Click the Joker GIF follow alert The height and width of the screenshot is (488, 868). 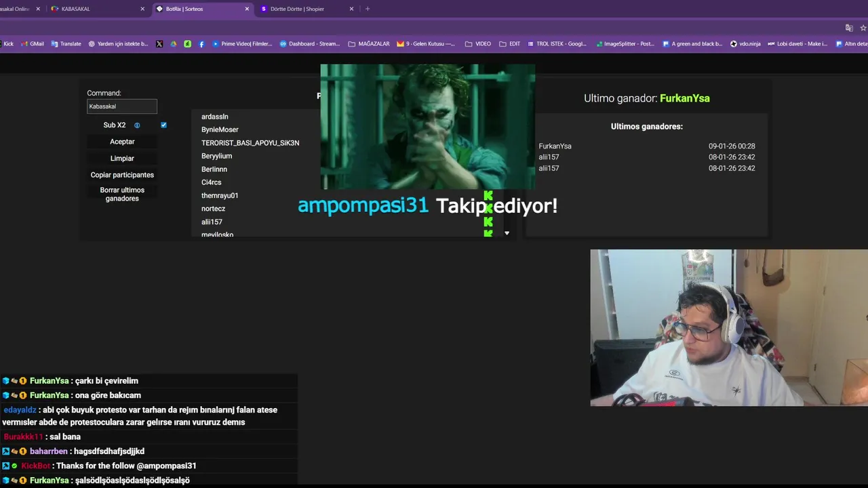point(428,127)
